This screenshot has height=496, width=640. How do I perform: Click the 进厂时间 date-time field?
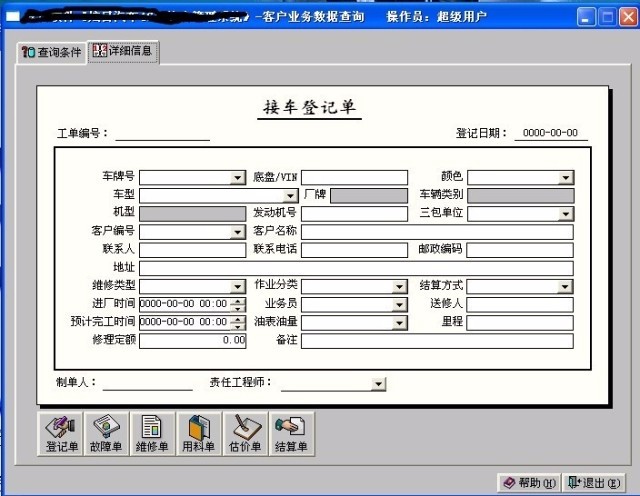click(x=185, y=304)
